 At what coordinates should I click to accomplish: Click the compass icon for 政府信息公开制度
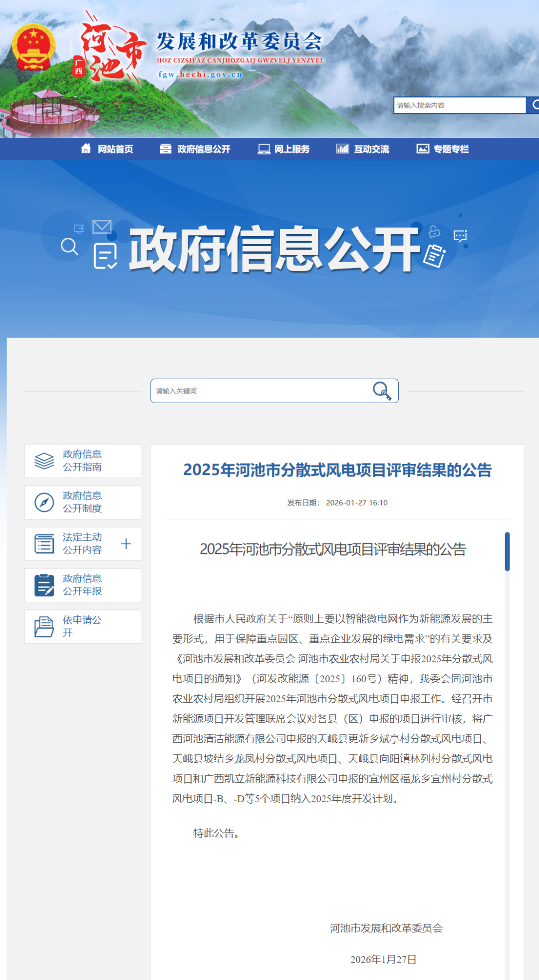coord(44,502)
